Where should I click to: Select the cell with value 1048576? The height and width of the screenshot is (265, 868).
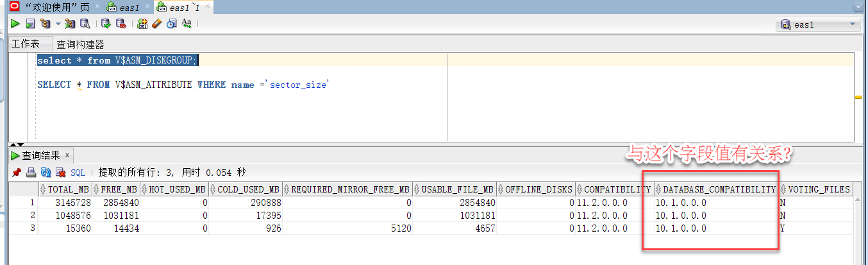(65, 215)
